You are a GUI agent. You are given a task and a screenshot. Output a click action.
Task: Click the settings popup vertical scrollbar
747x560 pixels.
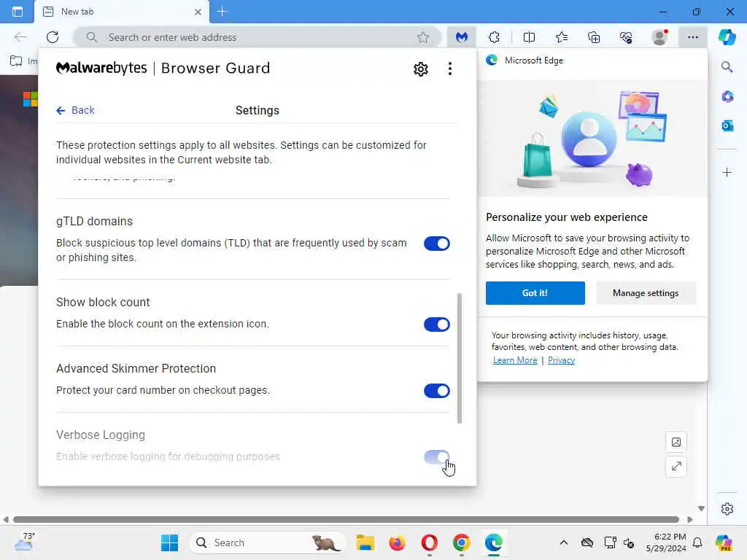pyautogui.click(x=460, y=358)
